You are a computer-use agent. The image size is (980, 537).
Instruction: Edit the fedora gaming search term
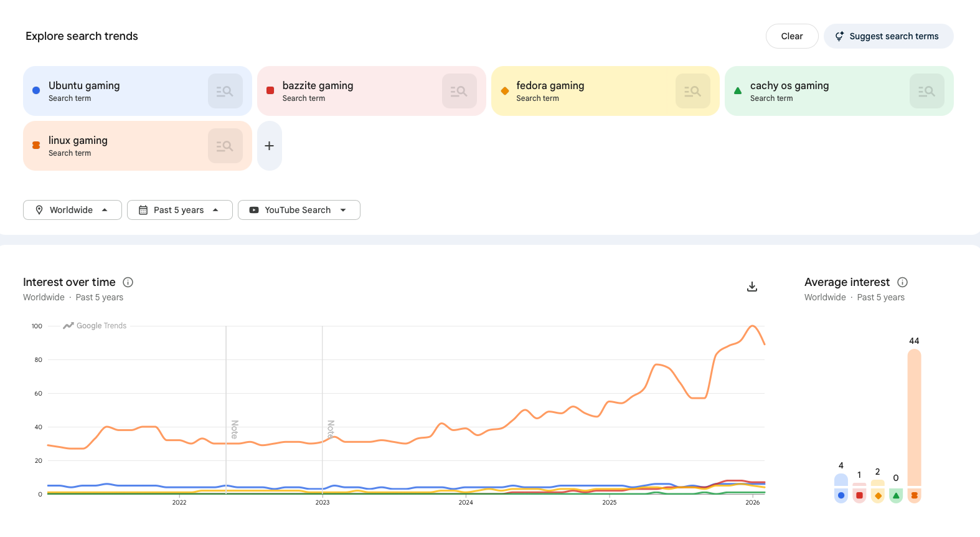pos(550,86)
